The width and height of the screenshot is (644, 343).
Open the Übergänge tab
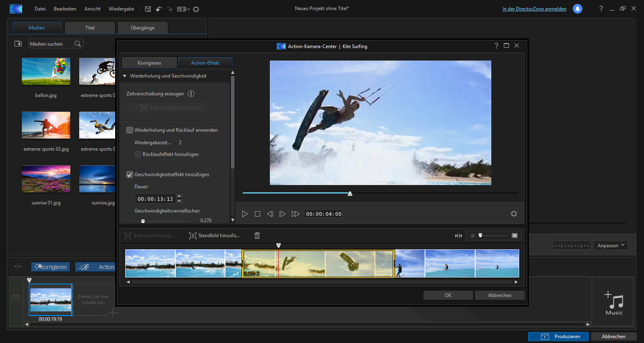point(142,28)
